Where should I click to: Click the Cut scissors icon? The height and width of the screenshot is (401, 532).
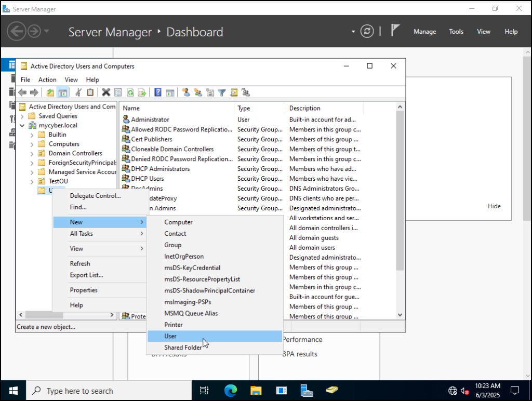tap(78, 92)
